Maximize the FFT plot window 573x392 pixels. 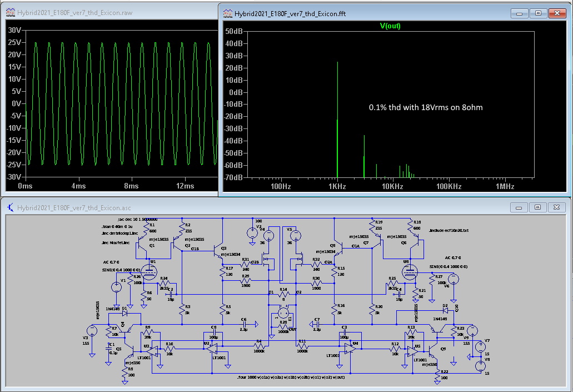coord(537,13)
